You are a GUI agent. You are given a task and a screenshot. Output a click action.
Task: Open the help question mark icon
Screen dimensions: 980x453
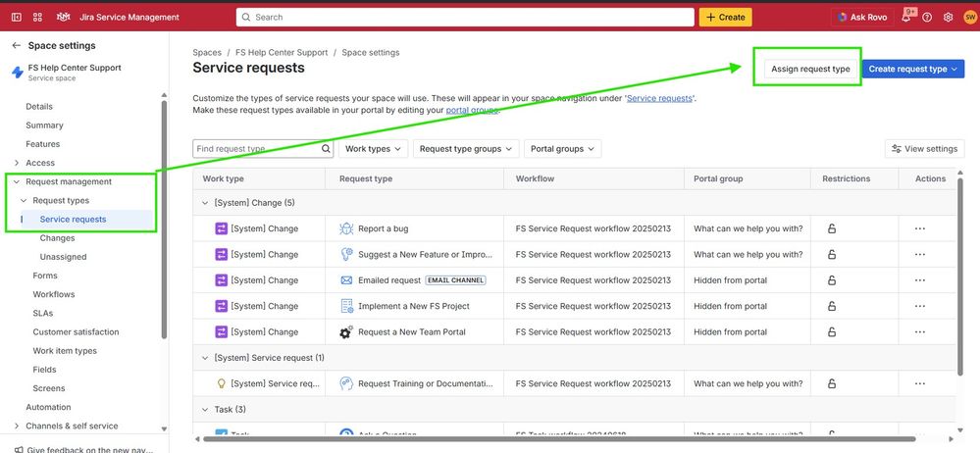927,18
